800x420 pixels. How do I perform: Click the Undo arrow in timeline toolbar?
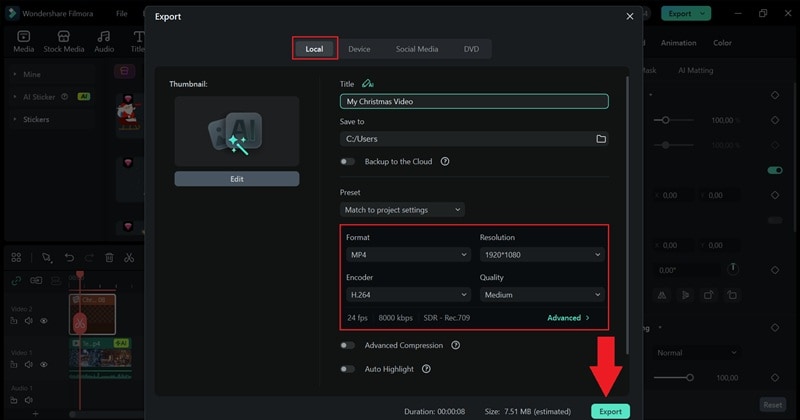pyautogui.click(x=69, y=258)
